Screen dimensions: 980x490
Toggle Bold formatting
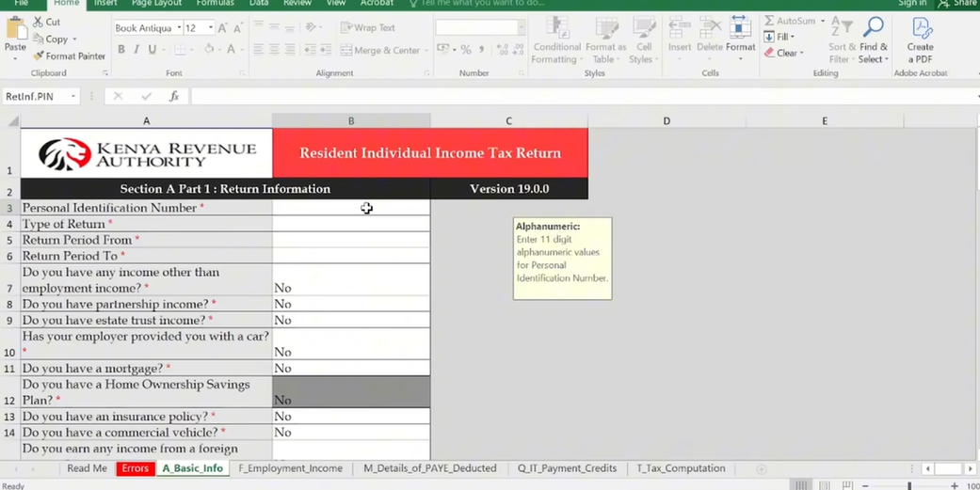119,50
